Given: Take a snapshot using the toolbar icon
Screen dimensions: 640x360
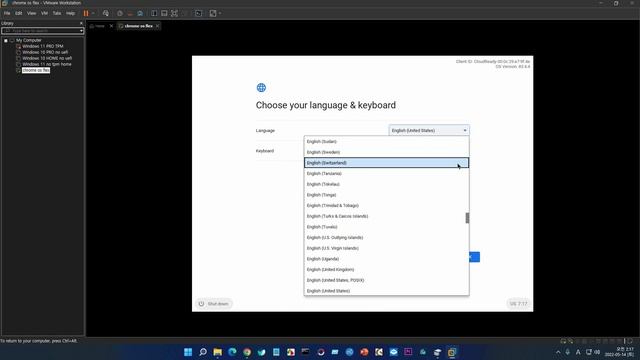Looking at the screenshot, I should (x=120, y=13).
